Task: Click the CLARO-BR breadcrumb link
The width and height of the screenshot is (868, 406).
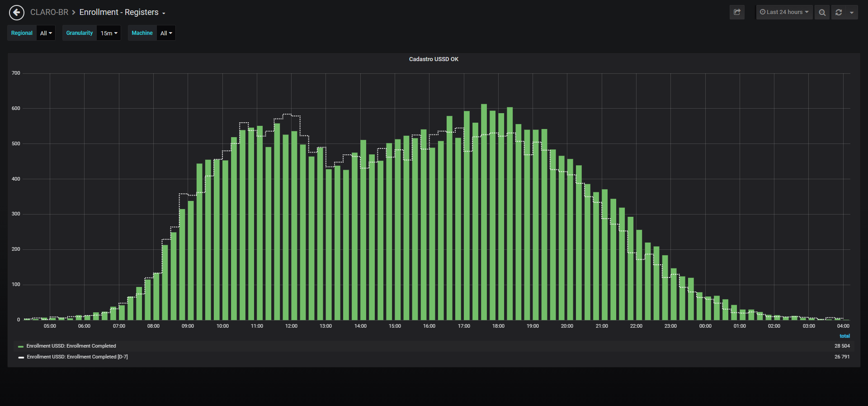Action: (x=49, y=12)
